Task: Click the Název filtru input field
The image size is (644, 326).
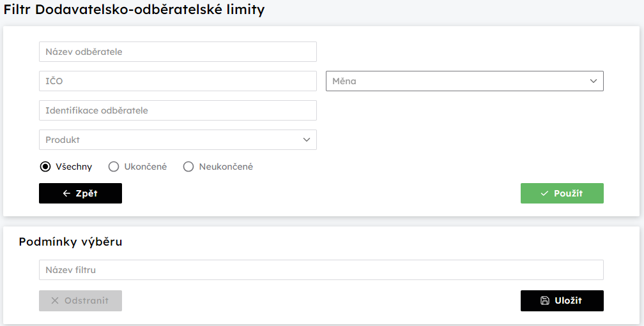Action: (321, 270)
